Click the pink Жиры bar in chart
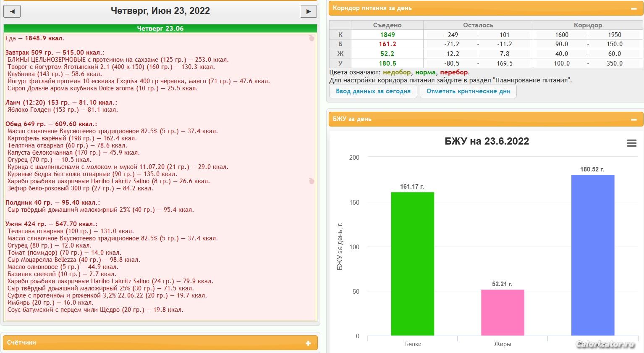 point(503,313)
